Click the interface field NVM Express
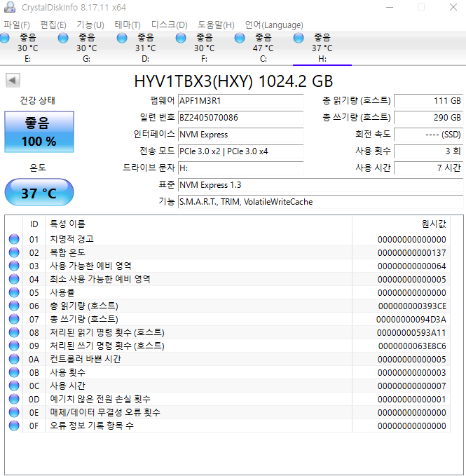Image resolution: width=466 pixels, height=476 pixels. coord(240,135)
